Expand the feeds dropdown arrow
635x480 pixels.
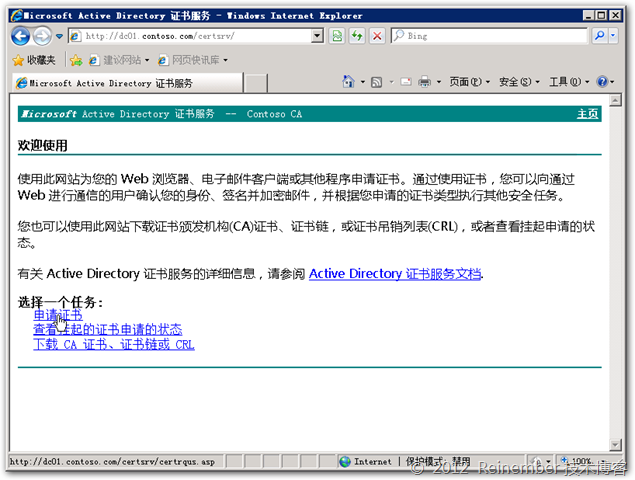(x=391, y=82)
